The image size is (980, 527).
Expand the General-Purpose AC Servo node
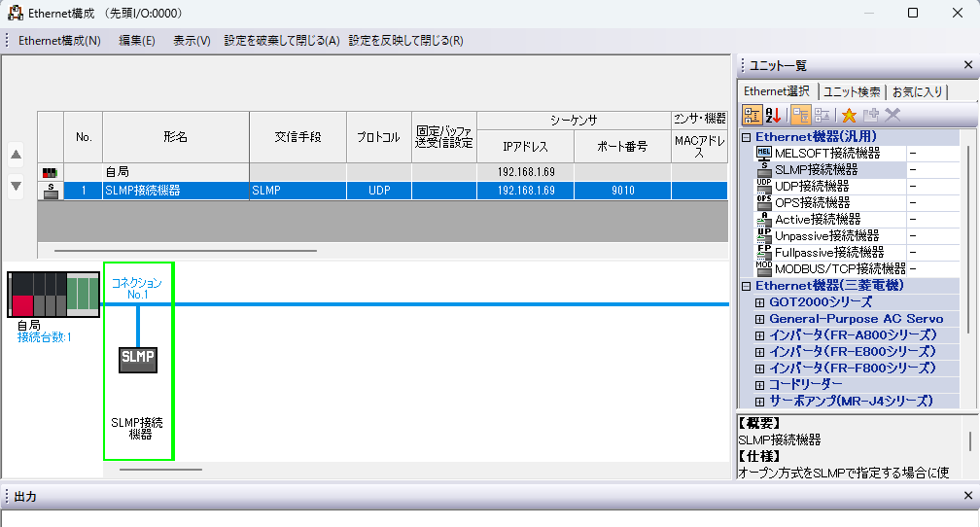[x=759, y=319]
